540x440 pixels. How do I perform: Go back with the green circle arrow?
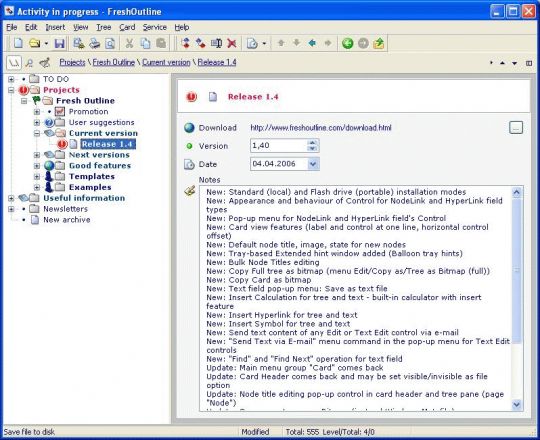347,43
